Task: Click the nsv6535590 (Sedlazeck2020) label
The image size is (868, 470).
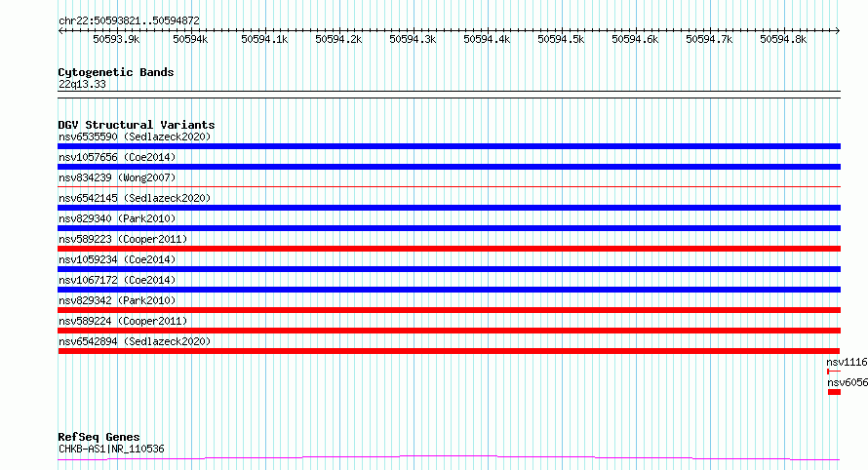Action: click(135, 137)
